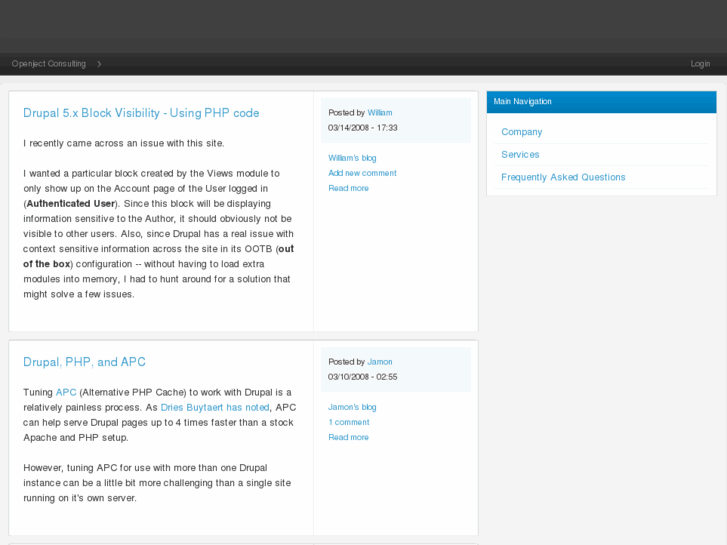This screenshot has width=727, height=545.
Task: Click the Login link in top bar
Action: coord(700,64)
